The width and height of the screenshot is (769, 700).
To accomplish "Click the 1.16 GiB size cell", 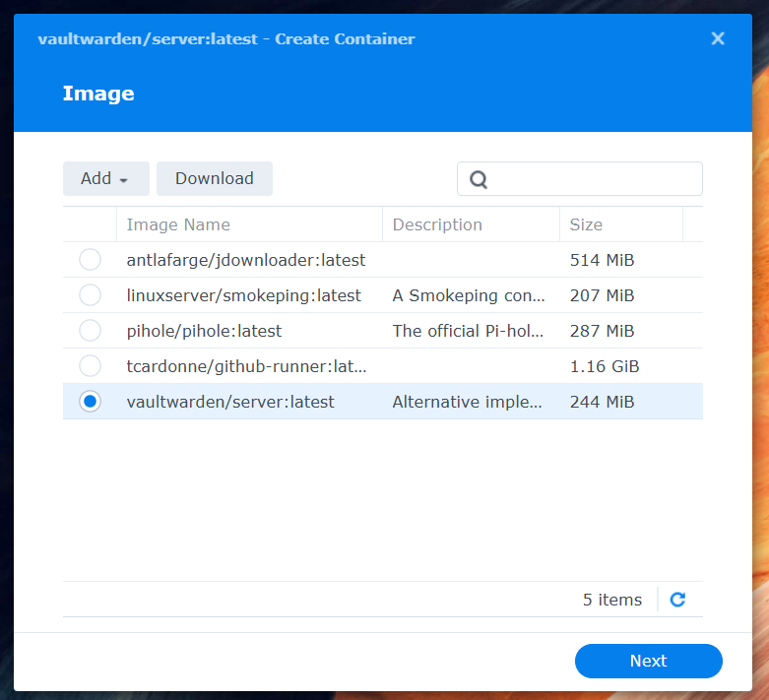I will (605, 366).
